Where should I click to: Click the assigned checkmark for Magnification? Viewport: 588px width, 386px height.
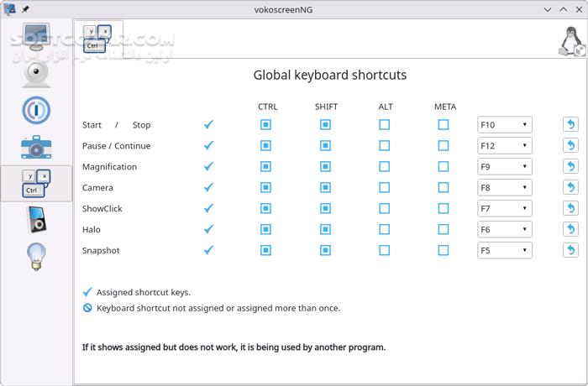coord(209,166)
